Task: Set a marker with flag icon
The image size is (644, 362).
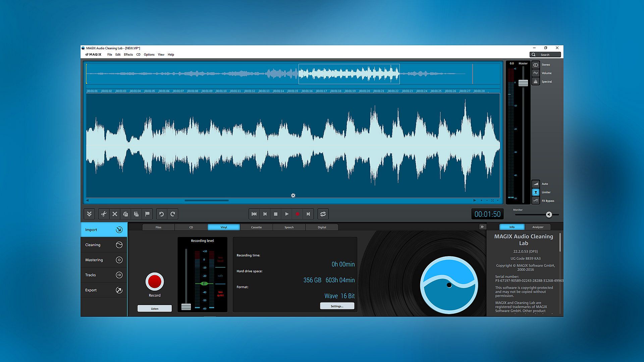Action: [x=147, y=214]
